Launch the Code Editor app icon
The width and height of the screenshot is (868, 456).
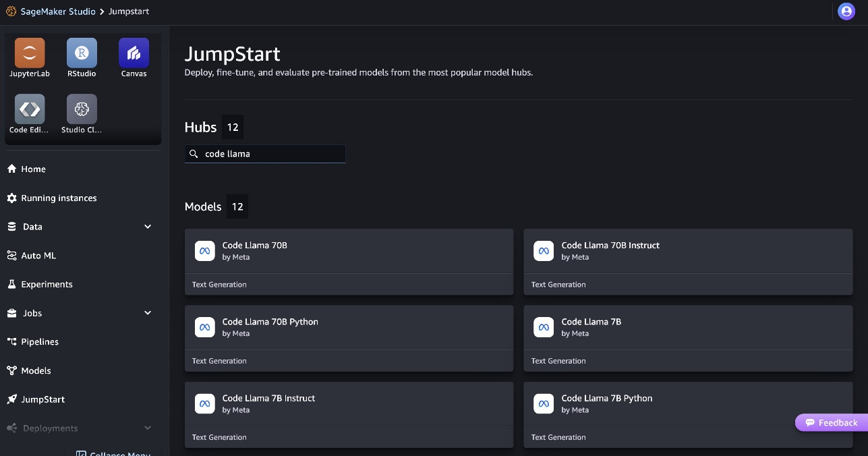pos(30,109)
